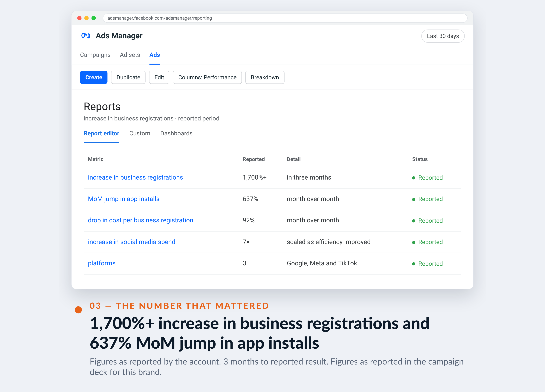The width and height of the screenshot is (545, 392).
Task: Select the Report editor tab
Action: coord(101,133)
